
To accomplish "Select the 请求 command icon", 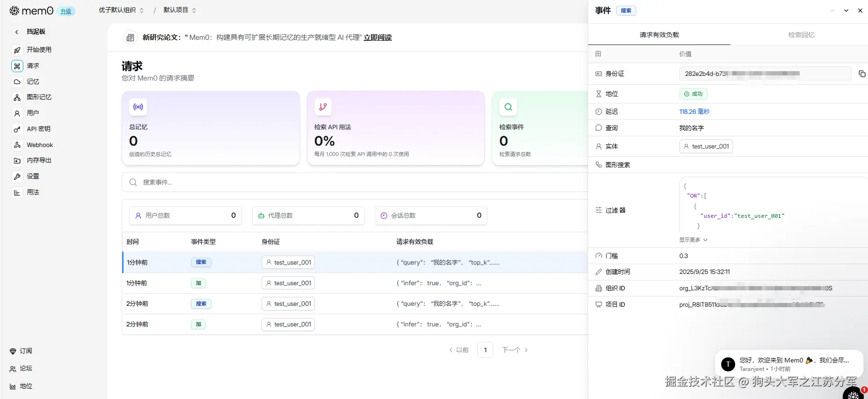I will tap(17, 66).
